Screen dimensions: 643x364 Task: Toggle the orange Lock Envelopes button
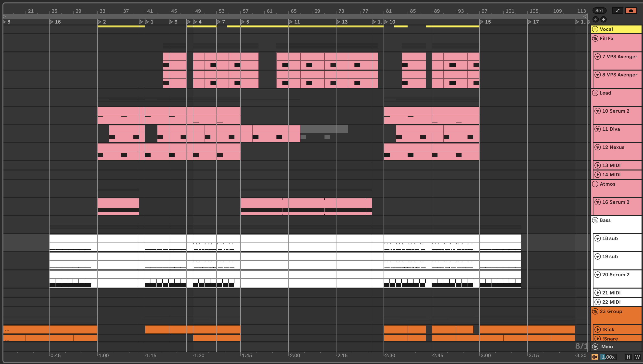click(631, 11)
